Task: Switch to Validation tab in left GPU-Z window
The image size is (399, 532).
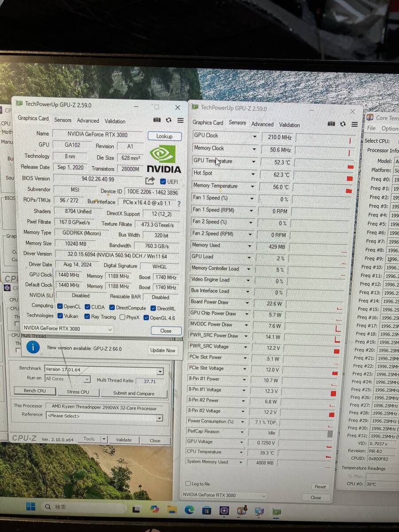Action: pos(115,121)
